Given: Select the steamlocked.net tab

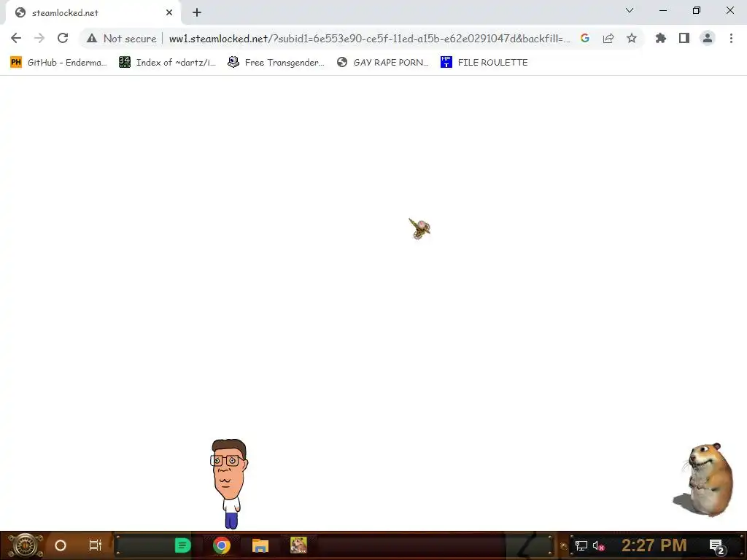Looking at the screenshot, I should click(93, 13).
